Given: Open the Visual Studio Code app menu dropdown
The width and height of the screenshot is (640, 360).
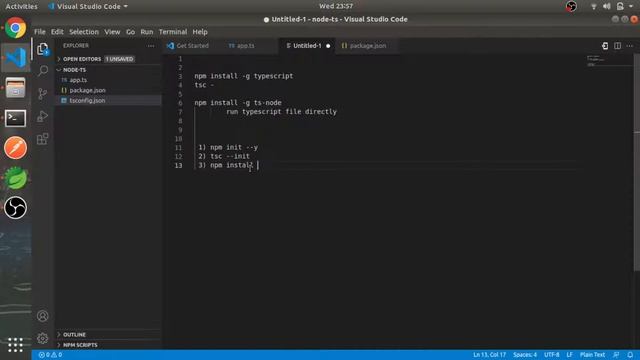Looking at the screenshot, I should coord(88,7).
